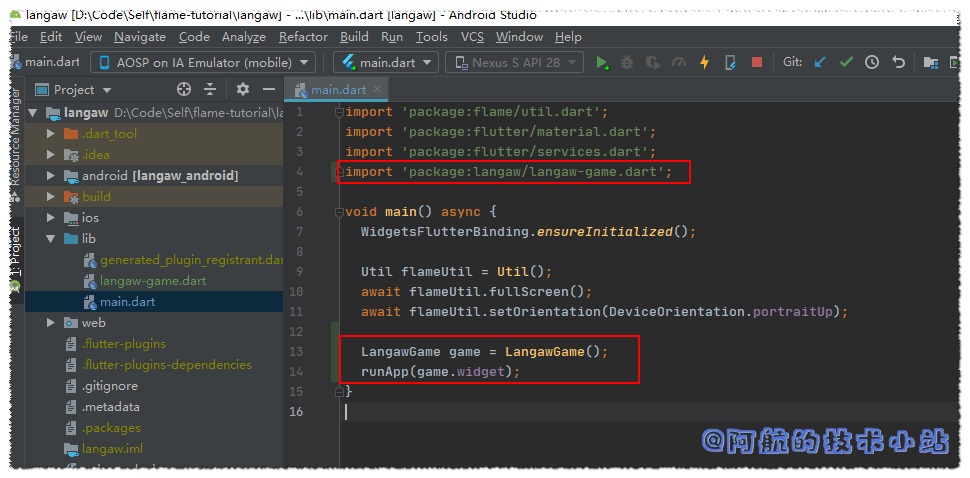
Task: Show Git history clock icon
Action: (872, 62)
